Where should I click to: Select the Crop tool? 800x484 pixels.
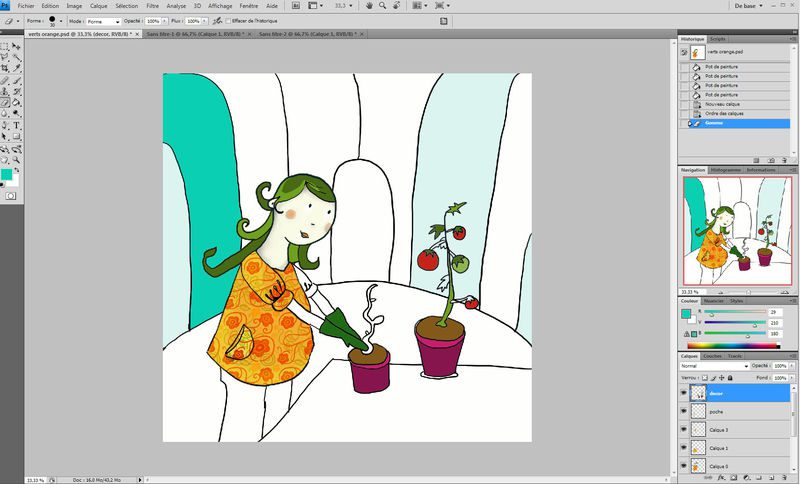coord(5,68)
